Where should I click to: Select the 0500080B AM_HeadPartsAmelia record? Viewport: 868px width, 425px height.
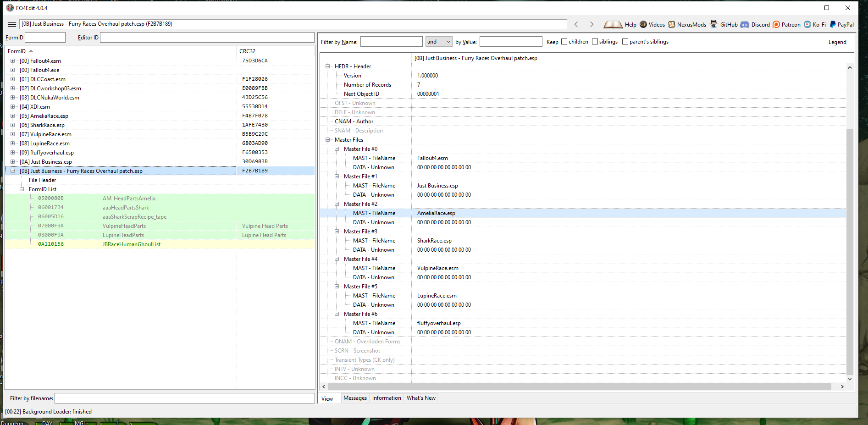click(x=160, y=198)
